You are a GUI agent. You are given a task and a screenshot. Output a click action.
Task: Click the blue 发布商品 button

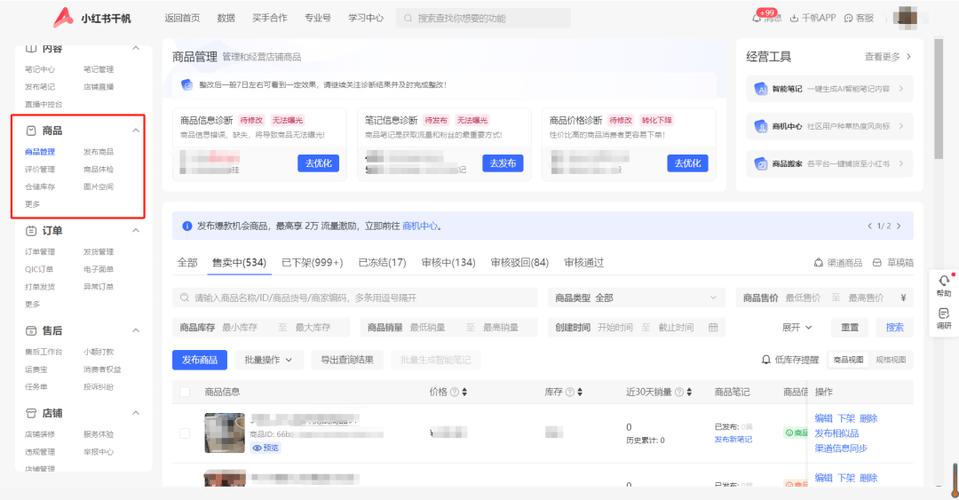(199, 360)
